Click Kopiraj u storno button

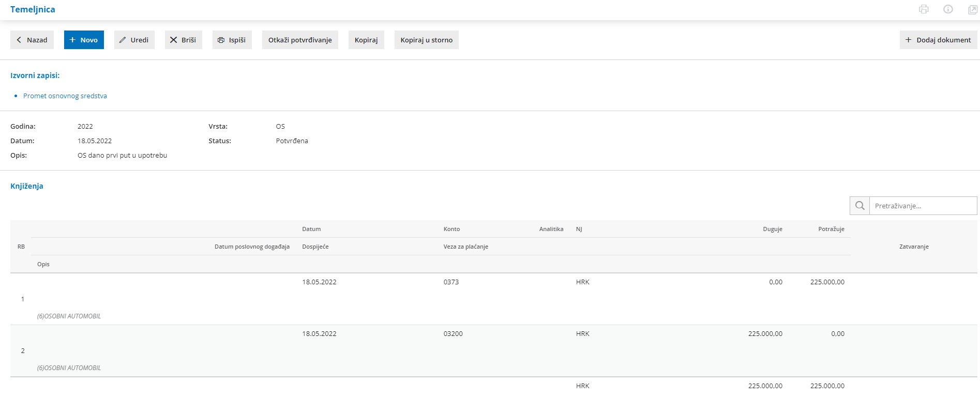[x=427, y=40]
